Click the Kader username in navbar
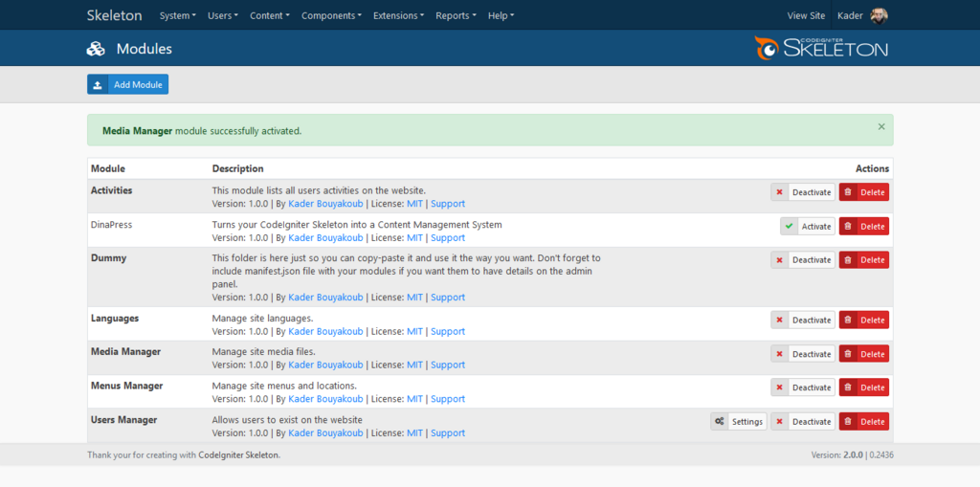 pos(850,15)
